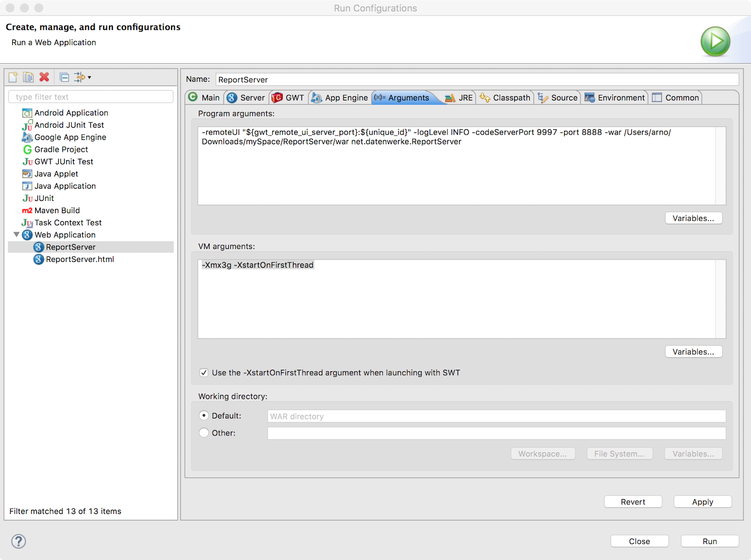Image resolution: width=751 pixels, height=560 pixels.
Task: Click the type filter text field
Action: click(91, 97)
